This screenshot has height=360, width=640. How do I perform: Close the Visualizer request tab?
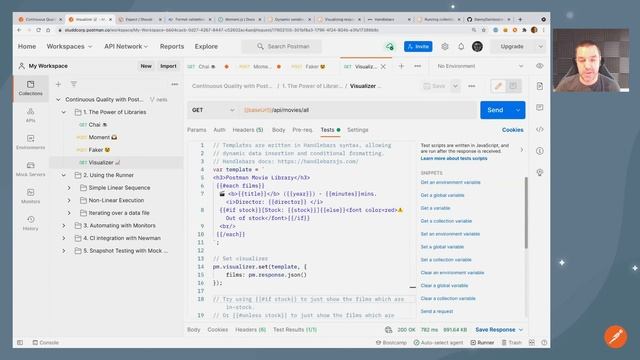tap(383, 67)
